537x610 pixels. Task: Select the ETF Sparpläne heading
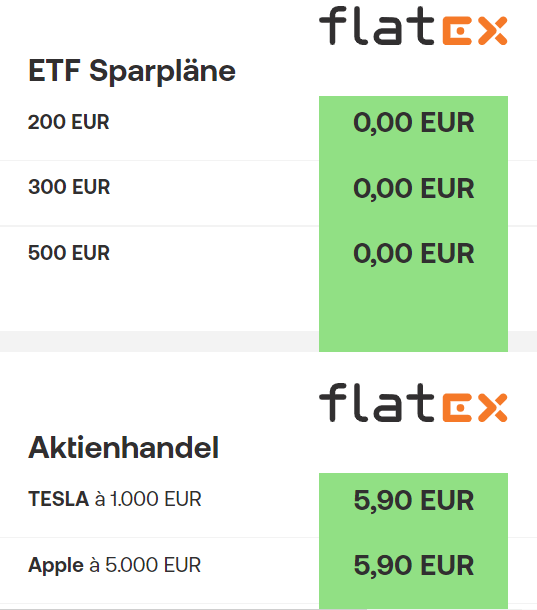pos(132,71)
